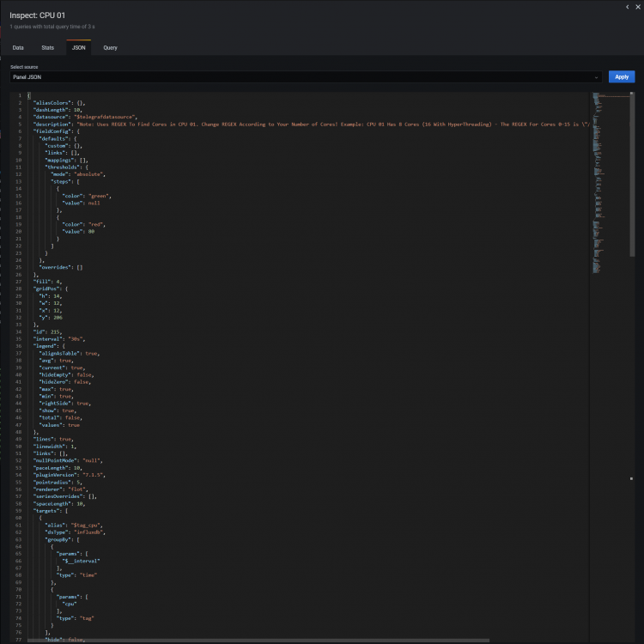Click the "color": "red" line
The image size is (644, 644).
point(84,224)
